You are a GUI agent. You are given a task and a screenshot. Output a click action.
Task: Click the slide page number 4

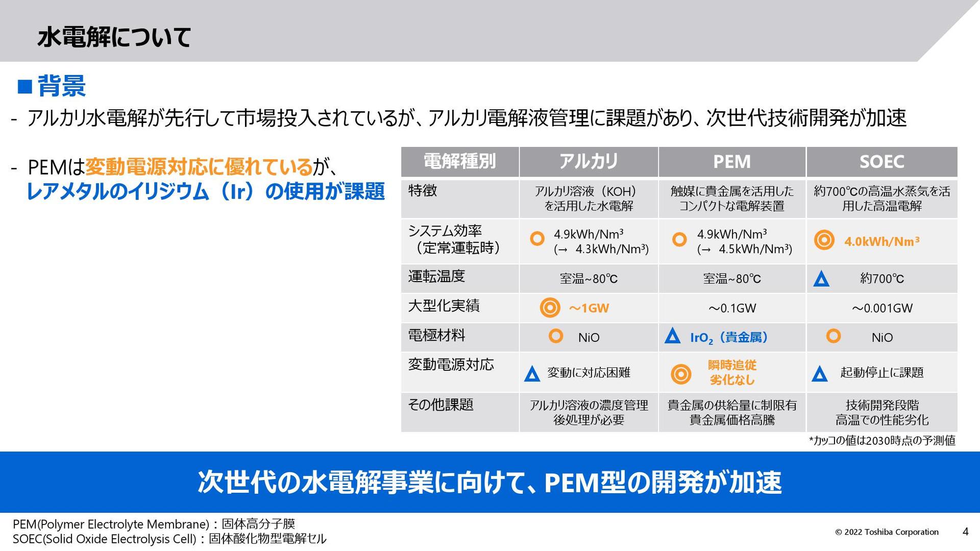click(x=965, y=532)
